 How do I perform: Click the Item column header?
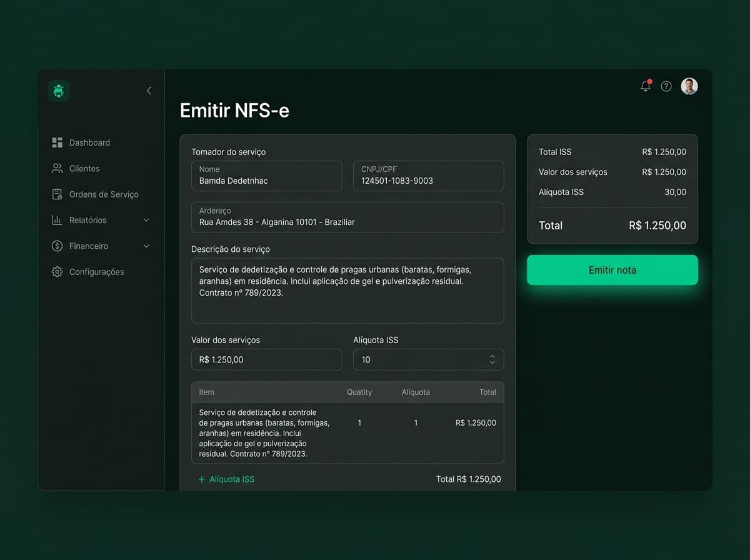206,392
